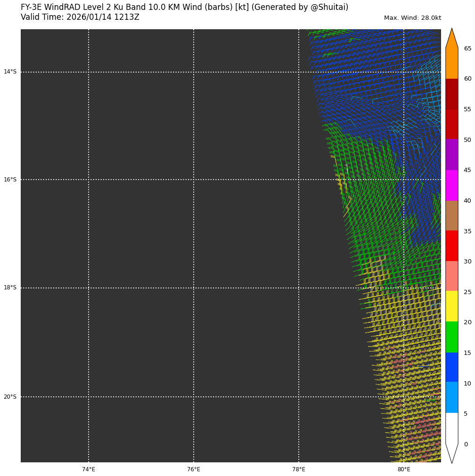475x476 pixels.
Task: Click the salmon 25-30 kt color band
Action: pos(451,276)
